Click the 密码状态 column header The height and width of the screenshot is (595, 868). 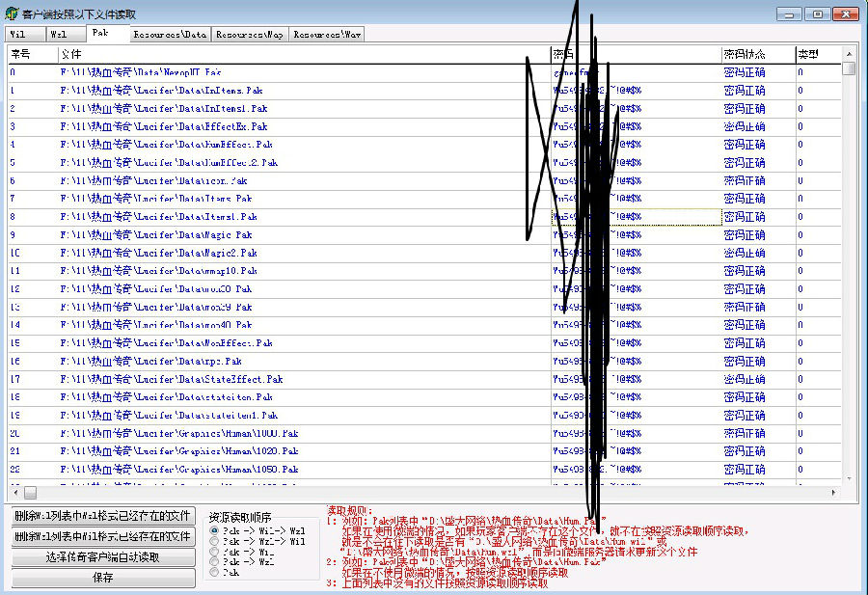point(758,54)
